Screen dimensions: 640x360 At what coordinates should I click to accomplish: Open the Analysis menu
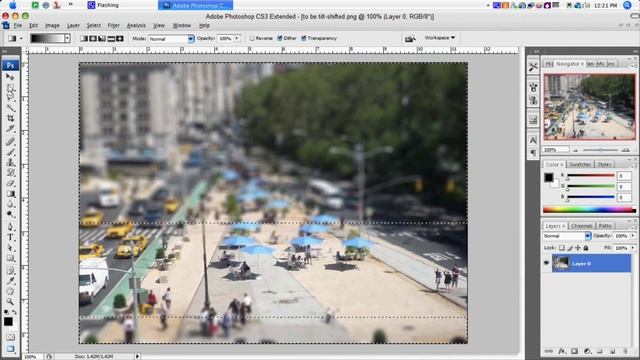(136, 25)
